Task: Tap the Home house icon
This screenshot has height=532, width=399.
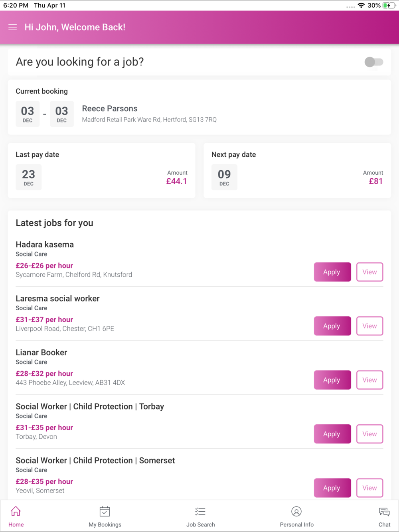Action: [16, 512]
